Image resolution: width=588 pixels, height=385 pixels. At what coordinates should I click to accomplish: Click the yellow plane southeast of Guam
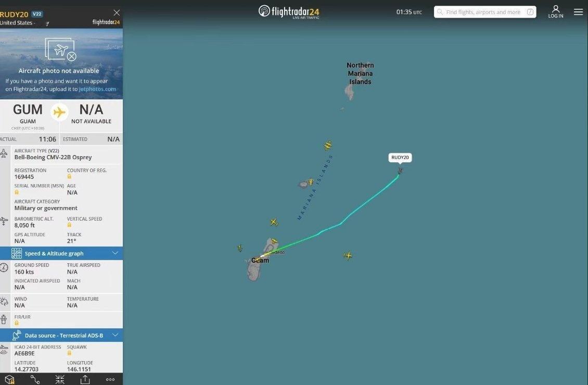click(x=348, y=255)
